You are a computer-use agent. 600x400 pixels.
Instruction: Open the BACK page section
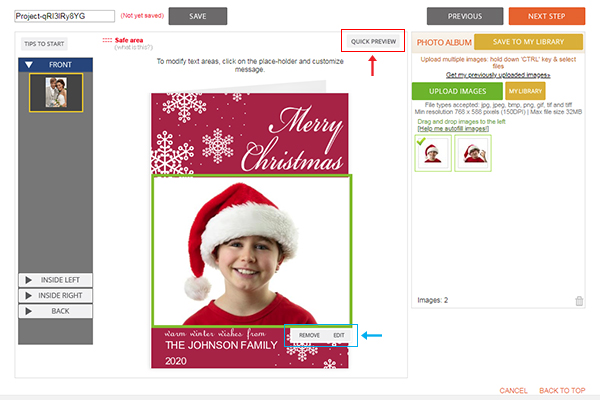coord(55,311)
